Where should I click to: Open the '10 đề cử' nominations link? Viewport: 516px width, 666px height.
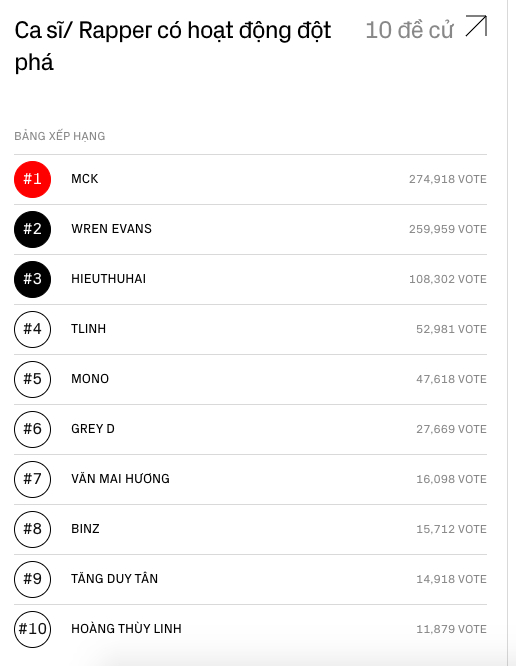(409, 30)
